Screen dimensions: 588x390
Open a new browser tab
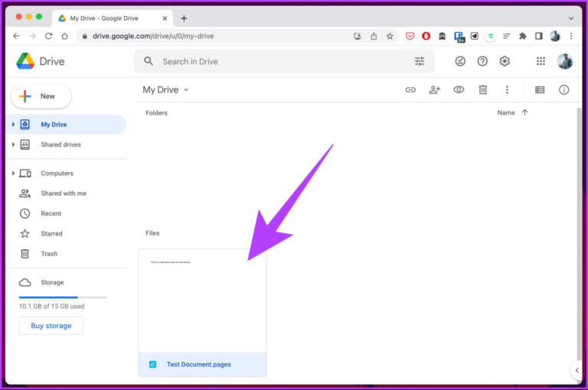(184, 18)
